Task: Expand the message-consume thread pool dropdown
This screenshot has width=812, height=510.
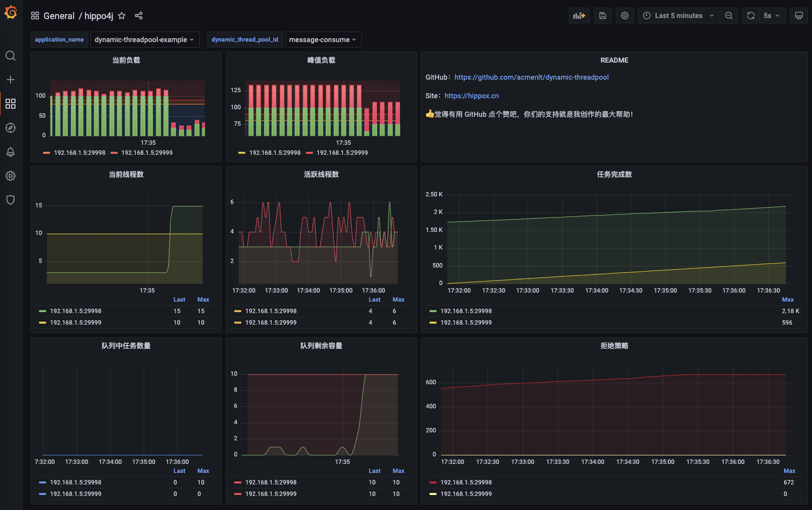Action: [x=322, y=40]
